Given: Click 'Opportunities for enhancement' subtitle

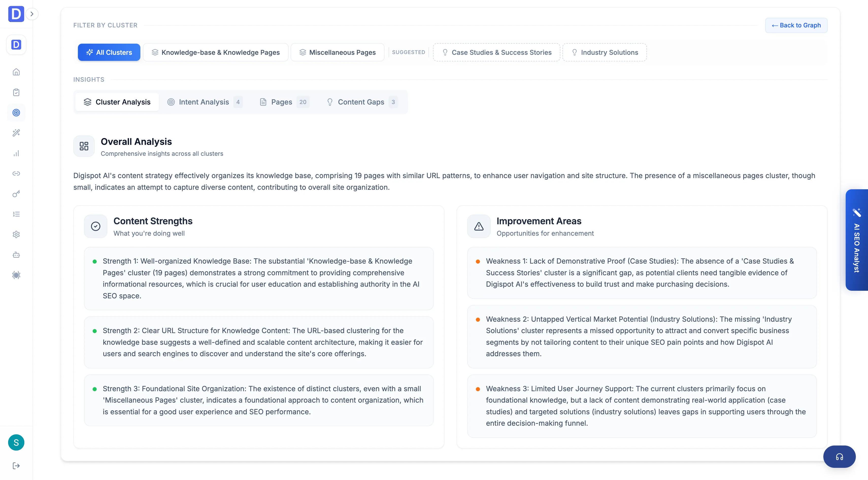Looking at the screenshot, I should click(545, 233).
